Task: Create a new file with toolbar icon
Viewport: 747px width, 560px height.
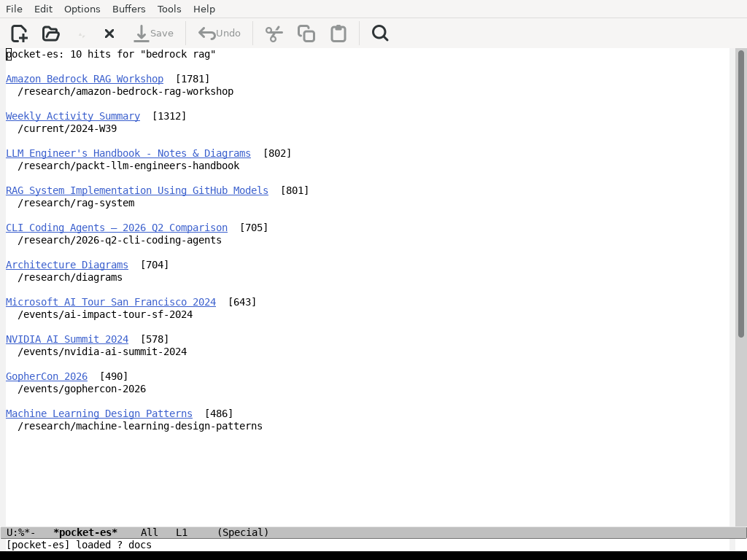Action: point(19,34)
